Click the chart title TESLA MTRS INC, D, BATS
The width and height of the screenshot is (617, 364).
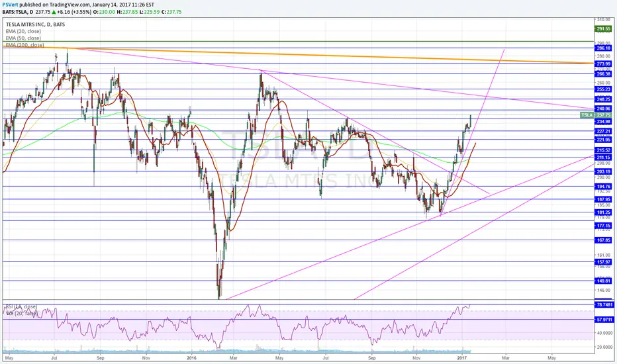coord(35,24)
